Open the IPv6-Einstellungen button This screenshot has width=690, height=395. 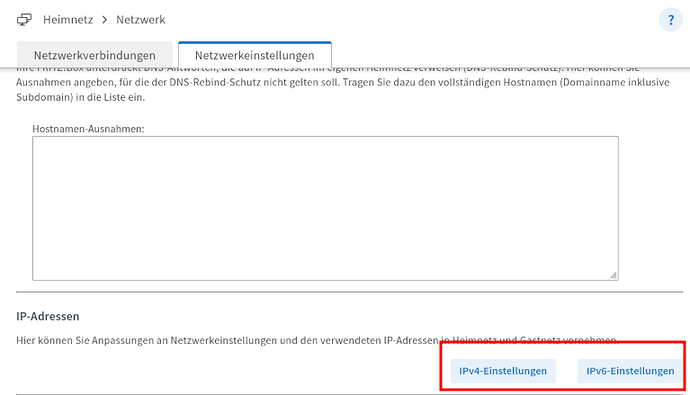tap(630, 371)
